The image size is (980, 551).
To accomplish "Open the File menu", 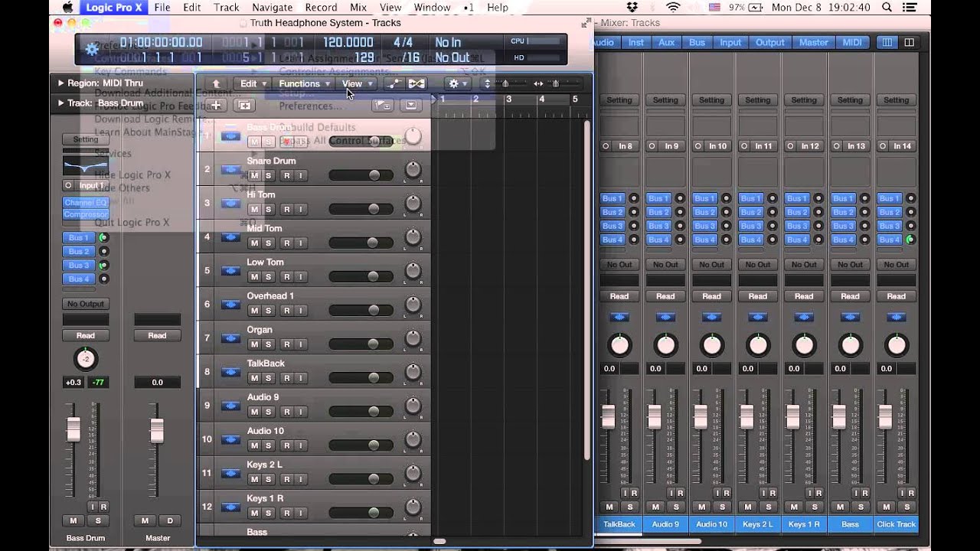I will tap(162, 8).
